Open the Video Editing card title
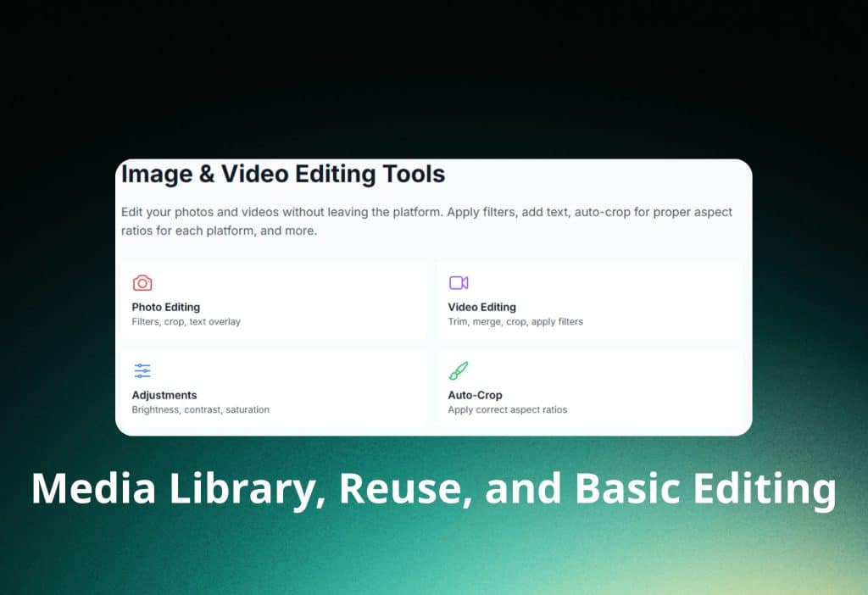 tap(481, 307)
